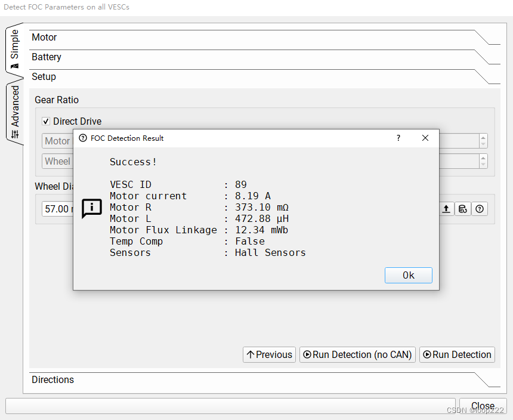The width and height of the screenshot is (513, 420).
Task: Toggle the Direct Drive checkbox
Action: pyautogui.click(x=46, y=121)
